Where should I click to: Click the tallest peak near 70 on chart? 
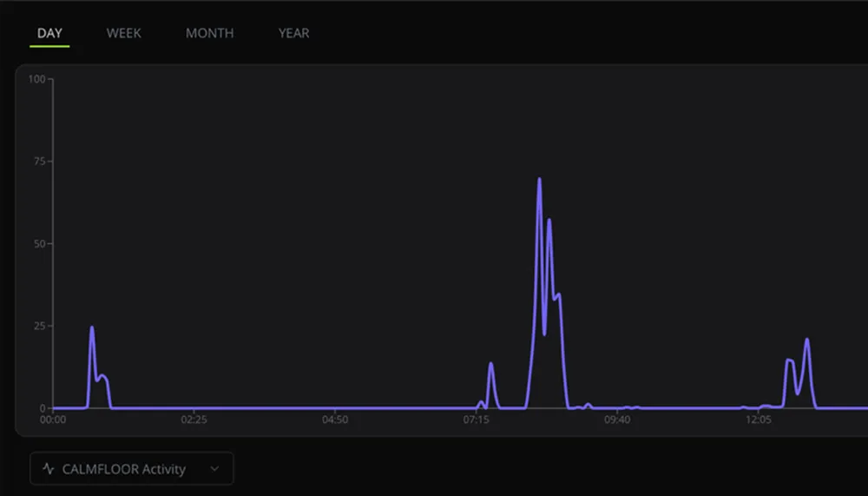[539, 180]
